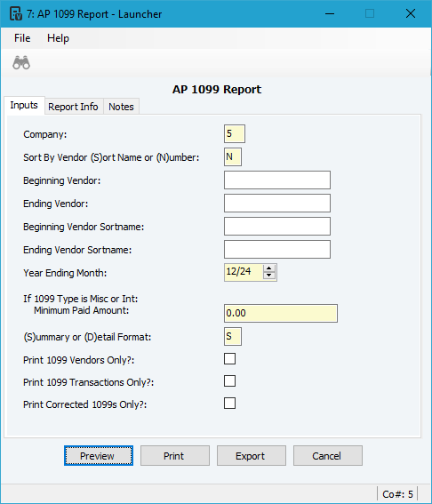This screenshot has width=432, height=504.
Task: Click the AP 1099 Report heading
Action: [x=217, y=89]
